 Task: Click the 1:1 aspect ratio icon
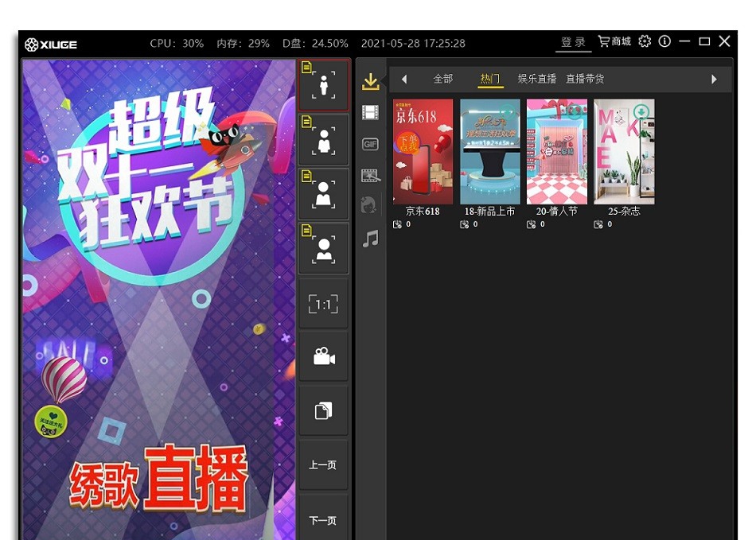323,303
